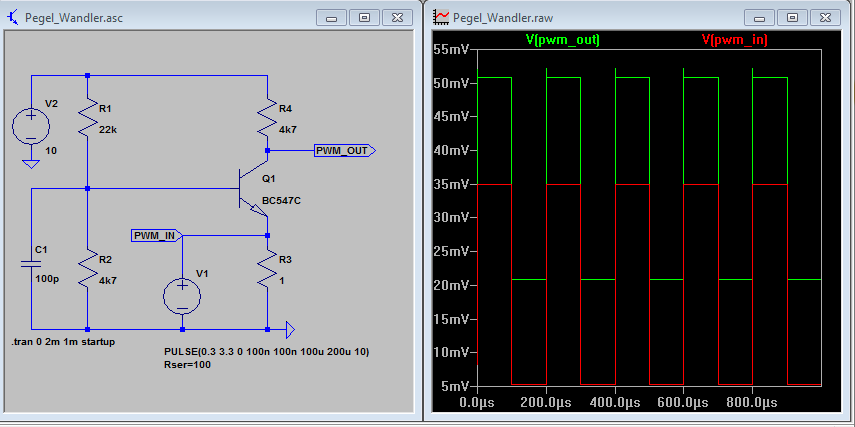Click the 1 value of R3
The image size is (855, 427).
(x=281, y=280)
